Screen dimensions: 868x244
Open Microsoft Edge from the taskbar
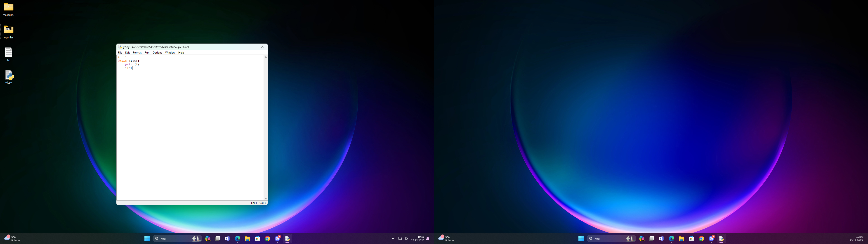(238, 238)
